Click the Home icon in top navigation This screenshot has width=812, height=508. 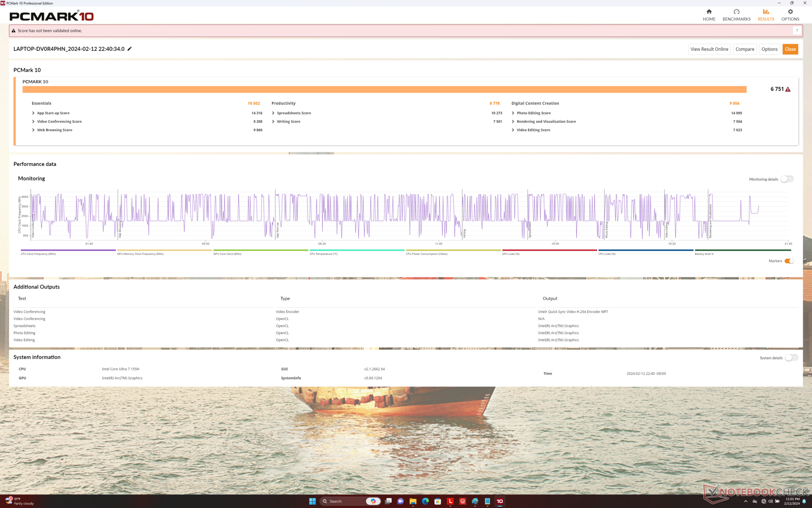coord(709,12)
